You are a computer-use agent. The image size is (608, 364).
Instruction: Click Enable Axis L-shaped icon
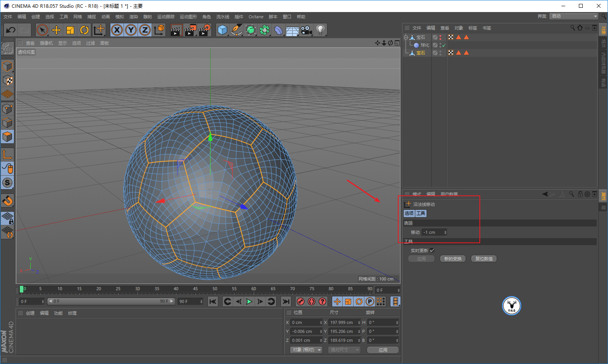[7, 154]
